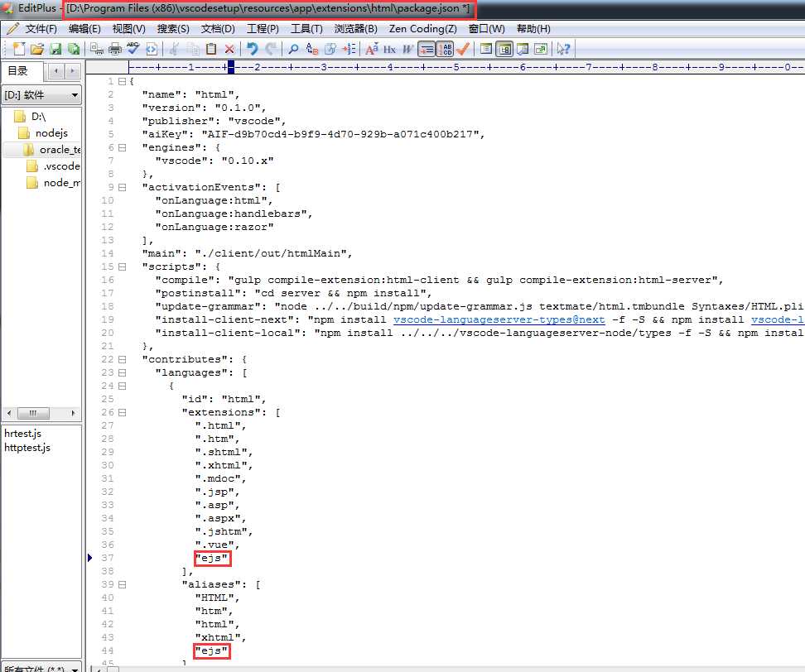Create a new document with the New icon
This screenshot has width=805, height=672.
click(18, 49)
